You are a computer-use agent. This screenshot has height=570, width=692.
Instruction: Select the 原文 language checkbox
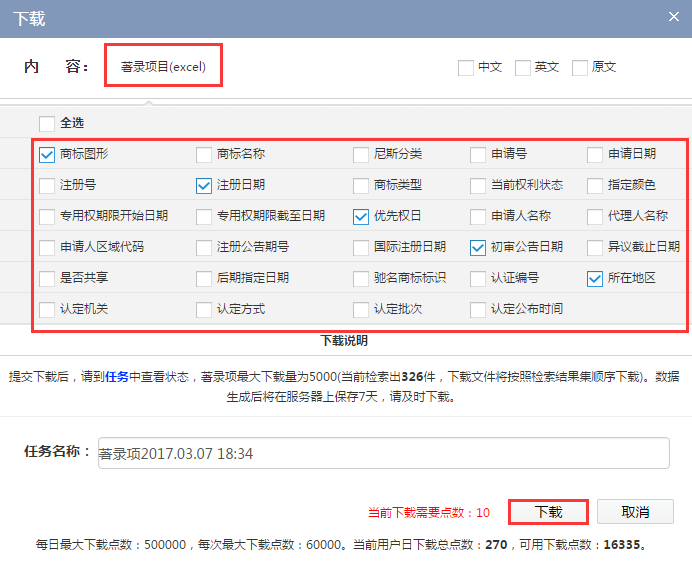click(579, 68)
